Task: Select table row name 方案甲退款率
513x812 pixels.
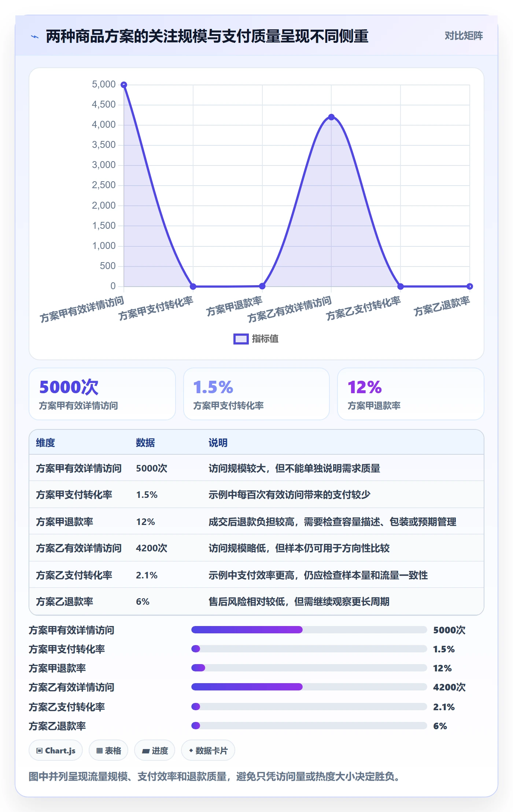Action: [64, 522]
